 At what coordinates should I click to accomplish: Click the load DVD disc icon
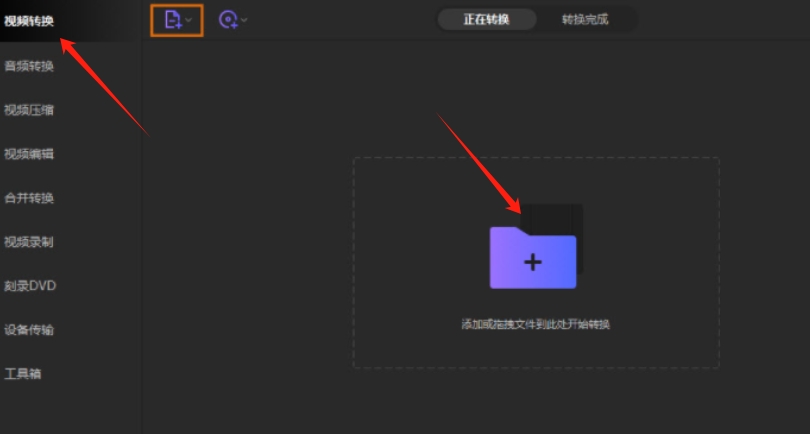coord(228,20)
